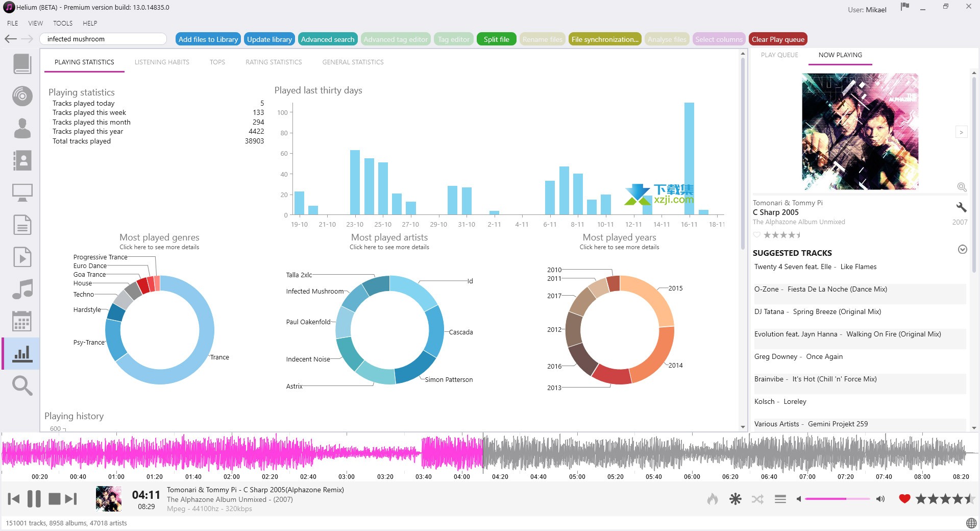Image resolution: width=980 pixels, height=531 pixels.
Task: Select suggested track Kolsch Loreley
Action: click(860, 406)
